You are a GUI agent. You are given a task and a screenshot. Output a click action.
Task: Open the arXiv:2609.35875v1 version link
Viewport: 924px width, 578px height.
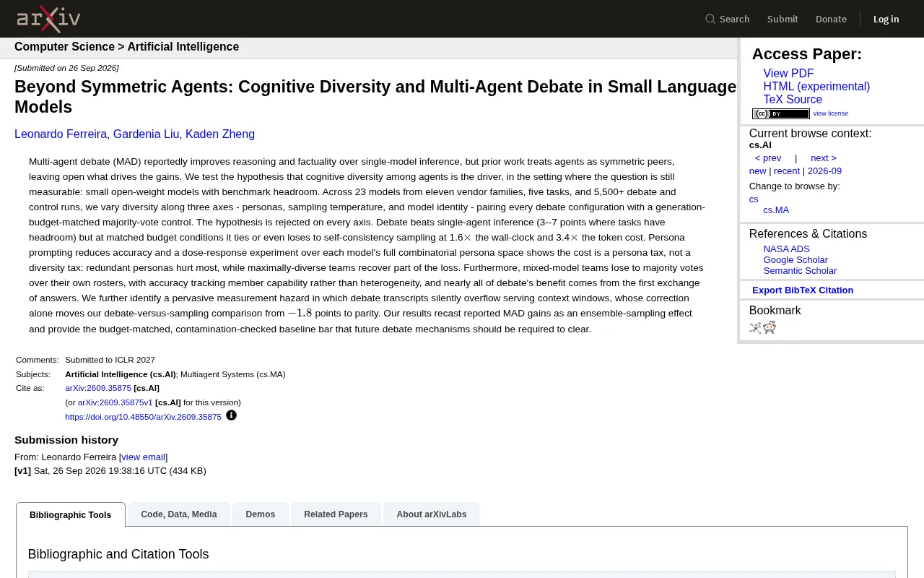[115, 402]
